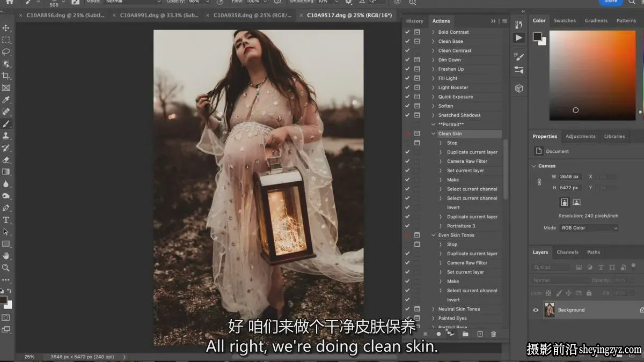
Task: Select the Pen tool
Action: point(6,208)
